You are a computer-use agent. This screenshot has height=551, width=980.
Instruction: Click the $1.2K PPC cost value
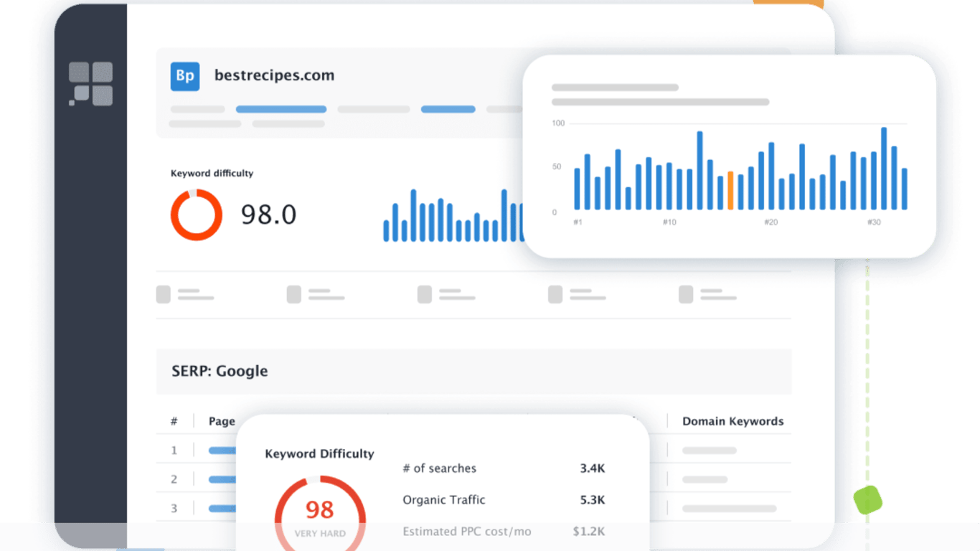pos(589,532)
